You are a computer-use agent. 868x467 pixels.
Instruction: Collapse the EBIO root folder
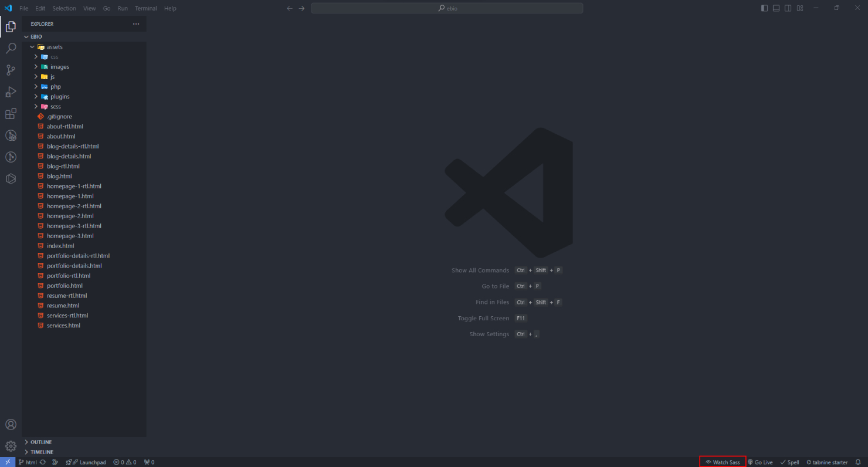pyautogui.click(x=84, y=36)
